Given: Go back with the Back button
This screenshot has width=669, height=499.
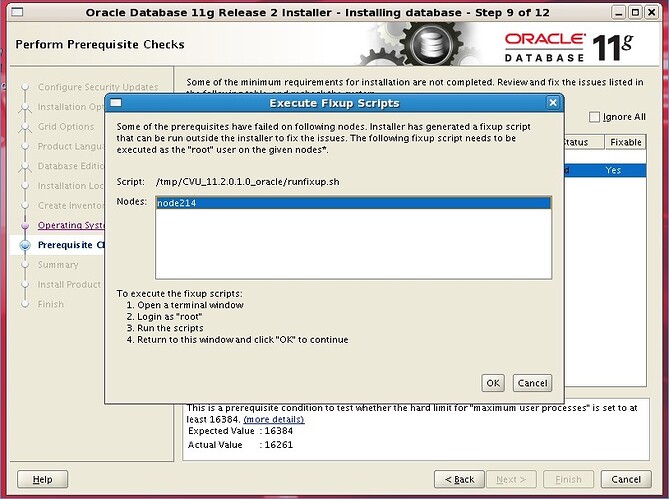Looking at the screenshot, I should (x=459, y=479).
